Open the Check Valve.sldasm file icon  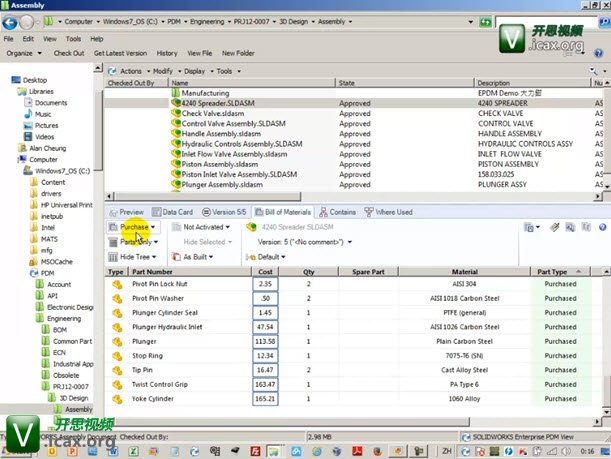176,113
